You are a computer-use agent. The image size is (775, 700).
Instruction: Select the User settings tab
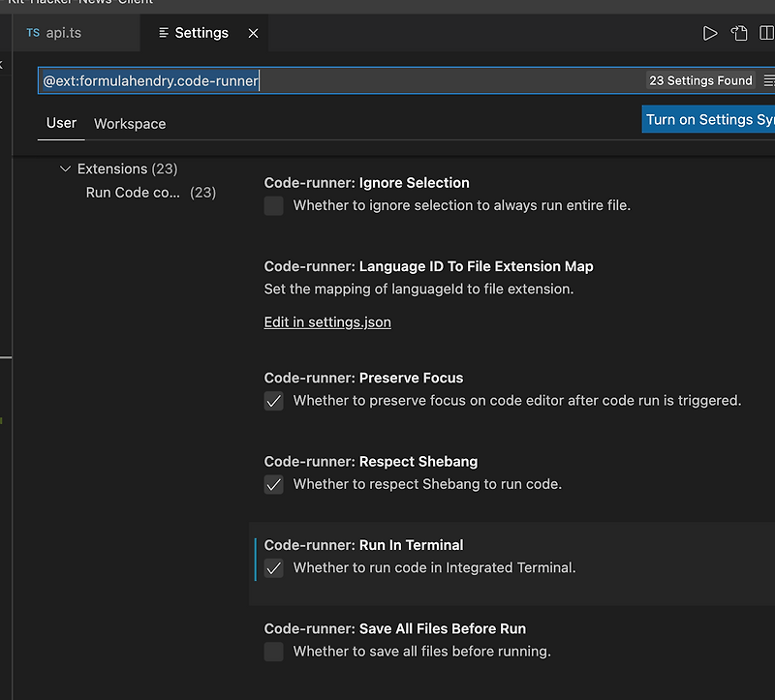tap(61, 123)
